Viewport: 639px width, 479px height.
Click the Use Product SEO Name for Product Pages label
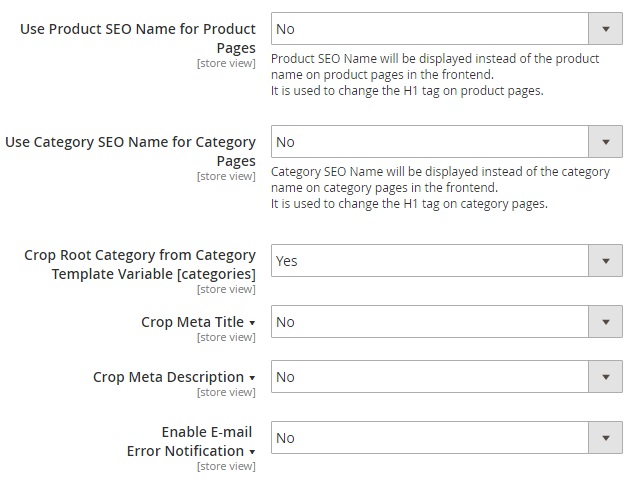click(138, 38)
